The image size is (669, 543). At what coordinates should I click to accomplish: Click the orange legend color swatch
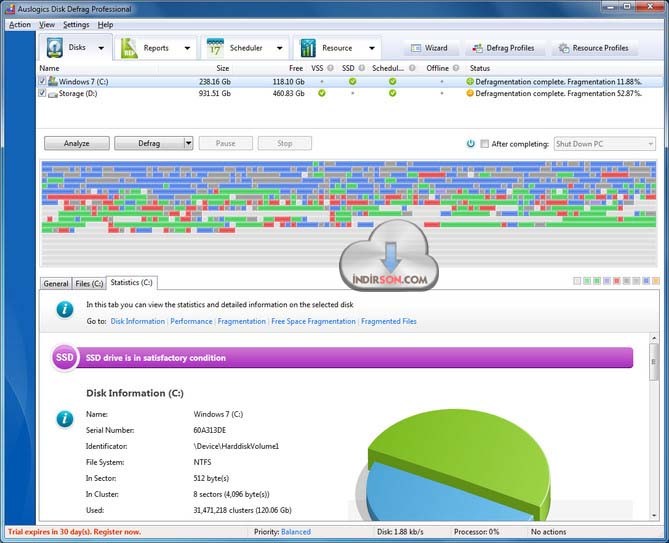pyautogui.click(x=656, y=281)
